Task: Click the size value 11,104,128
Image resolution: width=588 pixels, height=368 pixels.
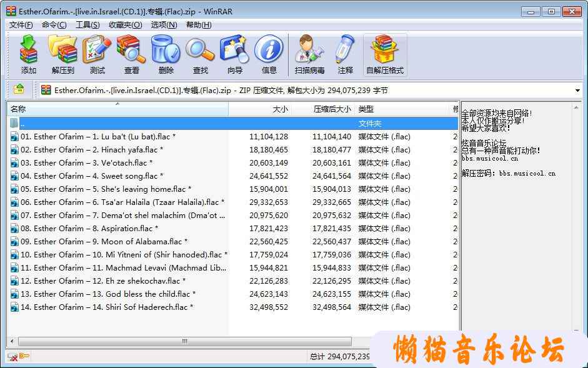Action: (x=269, y=137)
